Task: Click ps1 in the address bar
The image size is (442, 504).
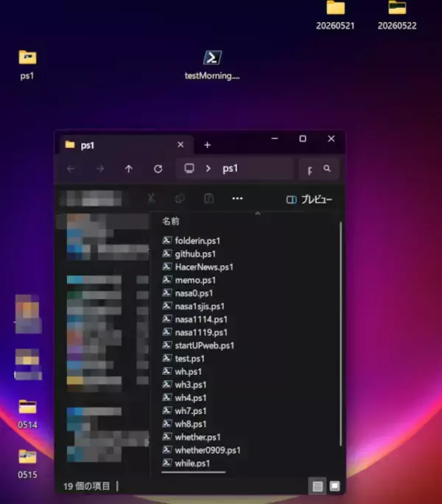Action: [x=230, y=169]
